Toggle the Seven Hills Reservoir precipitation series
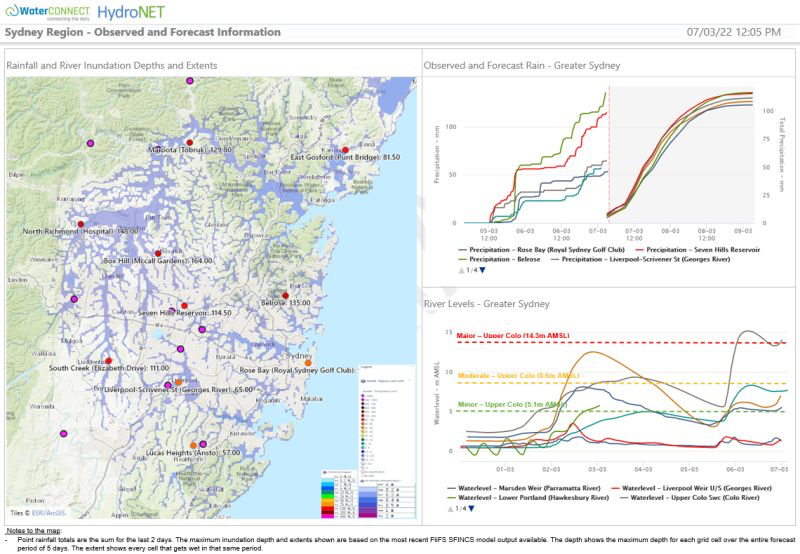 (697, 250)
